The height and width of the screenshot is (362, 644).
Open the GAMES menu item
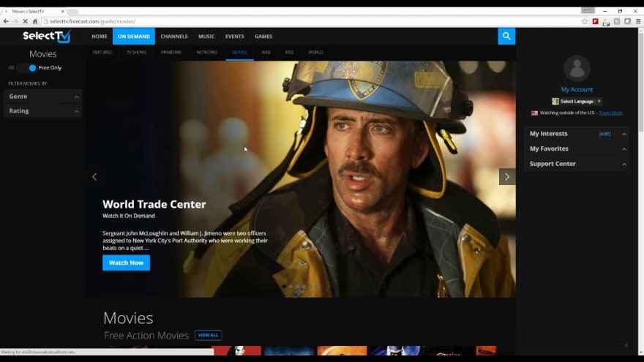tap(263, 36)
